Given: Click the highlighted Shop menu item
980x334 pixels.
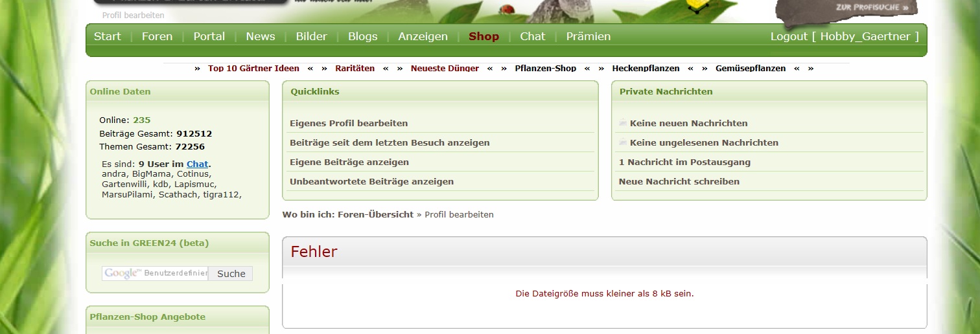Looking at the screenshot, I should point(484,36).
